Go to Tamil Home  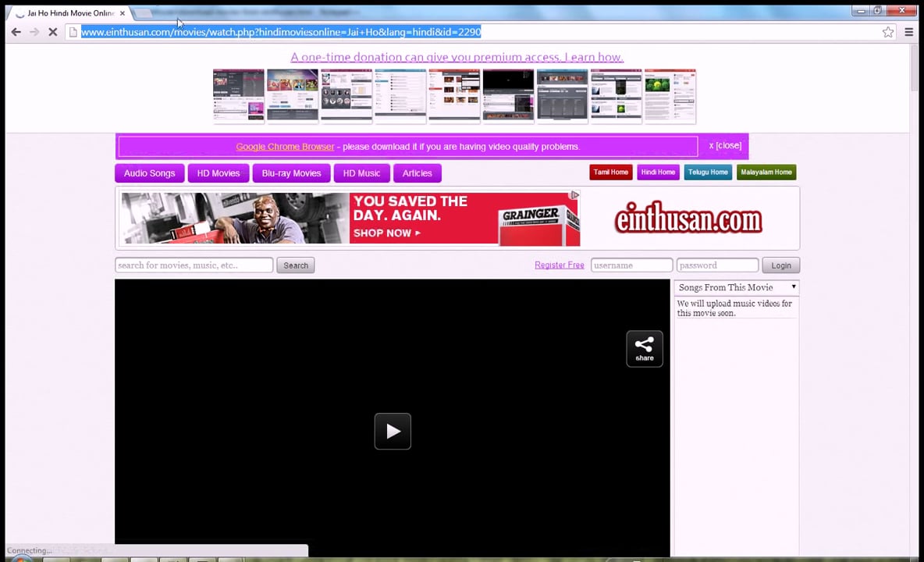(610, 172)
